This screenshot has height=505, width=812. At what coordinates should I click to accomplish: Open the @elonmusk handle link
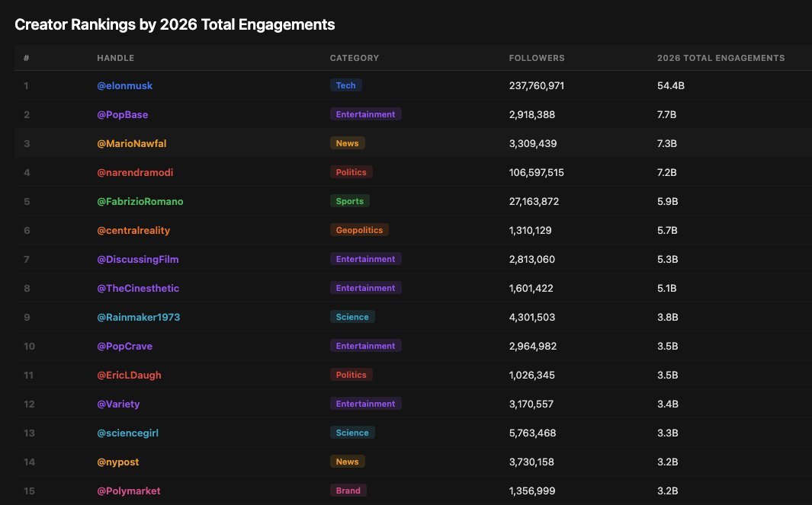click(x=125, y=86)
